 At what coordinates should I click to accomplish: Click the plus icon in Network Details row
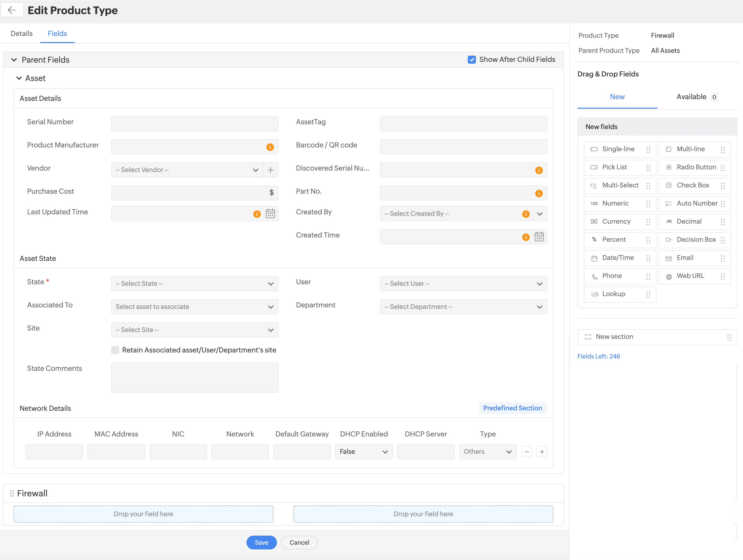tap(542, 452)
